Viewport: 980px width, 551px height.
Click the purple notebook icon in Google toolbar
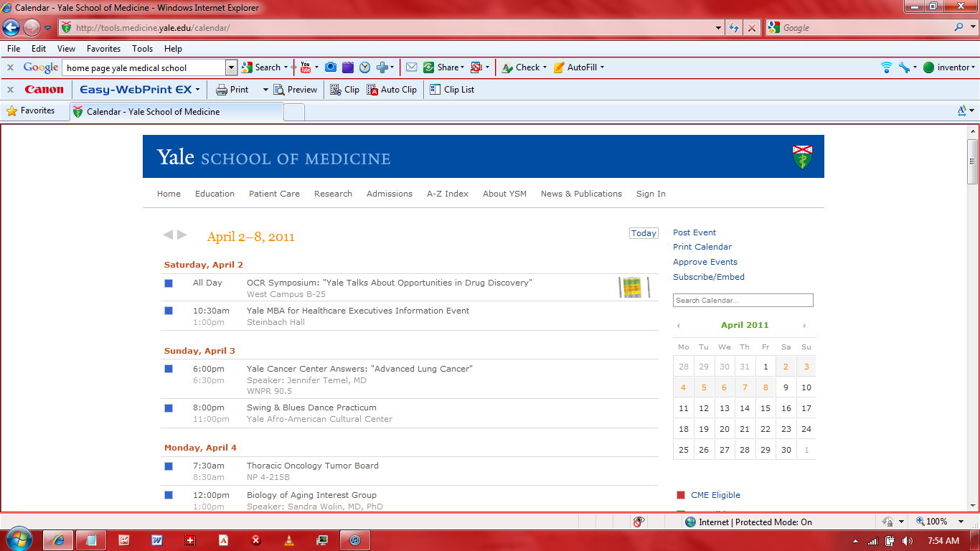(x=348, y=67)
